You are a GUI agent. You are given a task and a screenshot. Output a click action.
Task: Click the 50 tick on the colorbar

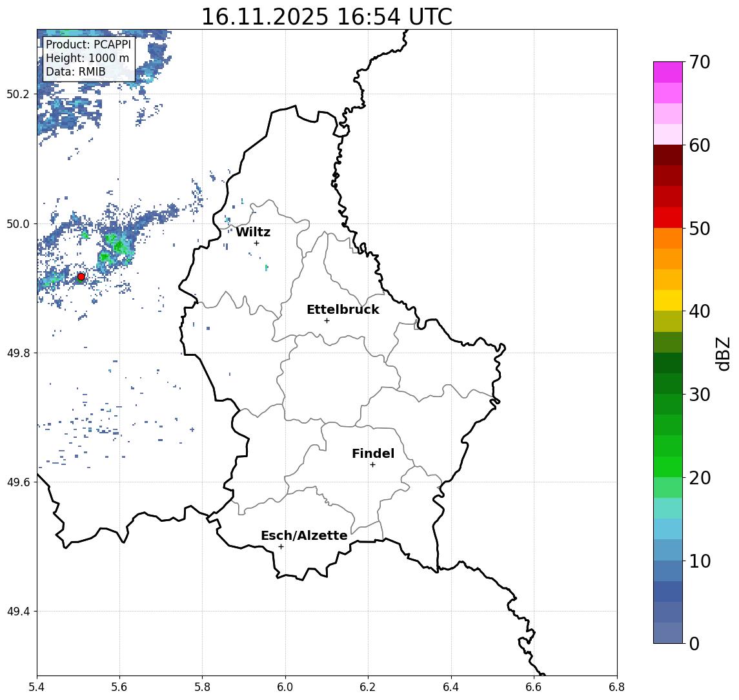click(x=700, y=229)
